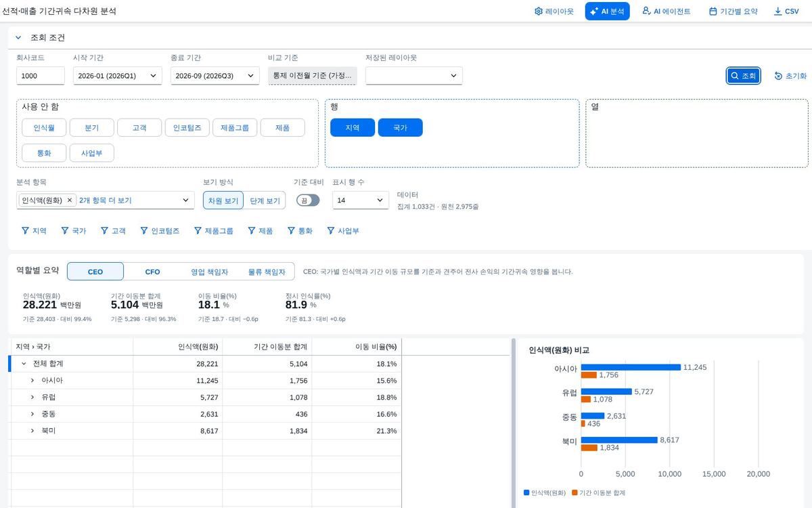Launch AI 분석 analysis
812x508 pixels.
(607, 12)
